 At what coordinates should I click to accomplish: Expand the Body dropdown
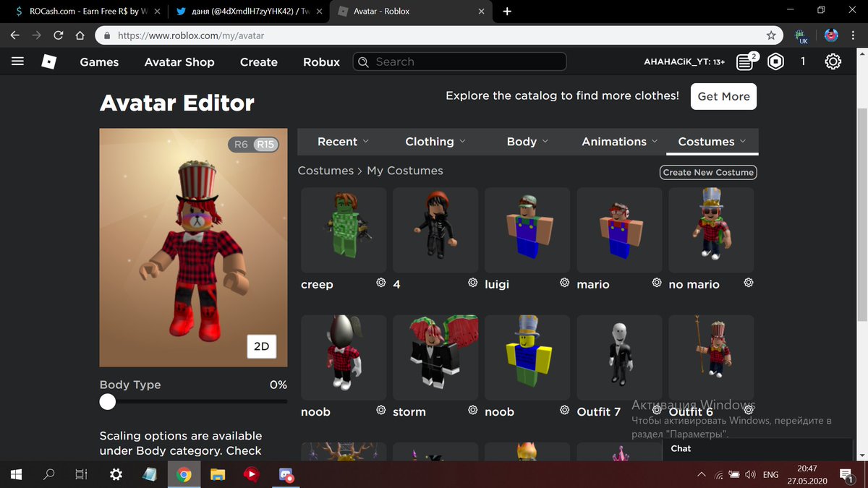point(527,142)
